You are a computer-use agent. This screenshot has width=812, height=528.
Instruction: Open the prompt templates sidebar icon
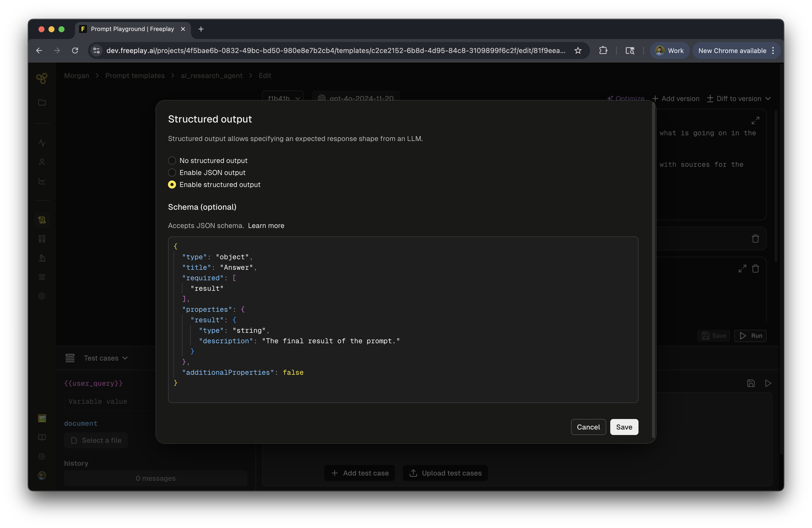coord(41,220)
